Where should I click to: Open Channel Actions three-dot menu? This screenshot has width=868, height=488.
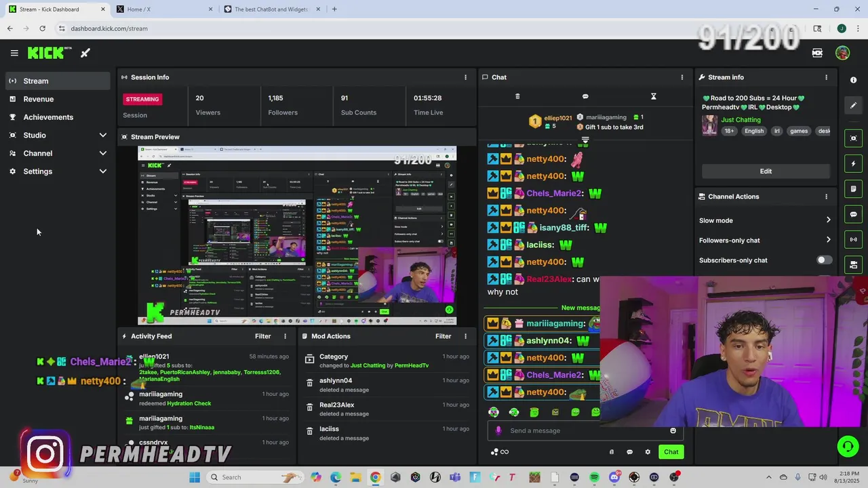[826, 197]
